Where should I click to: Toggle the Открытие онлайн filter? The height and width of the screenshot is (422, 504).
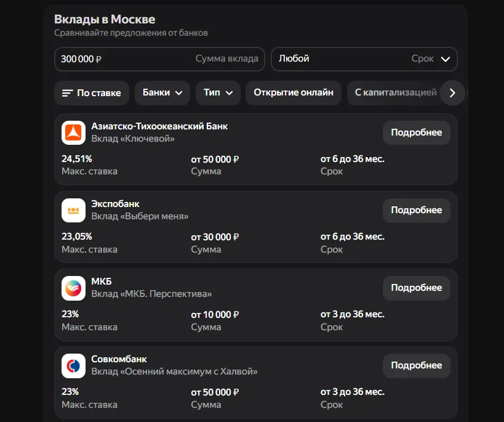[294, 93]
